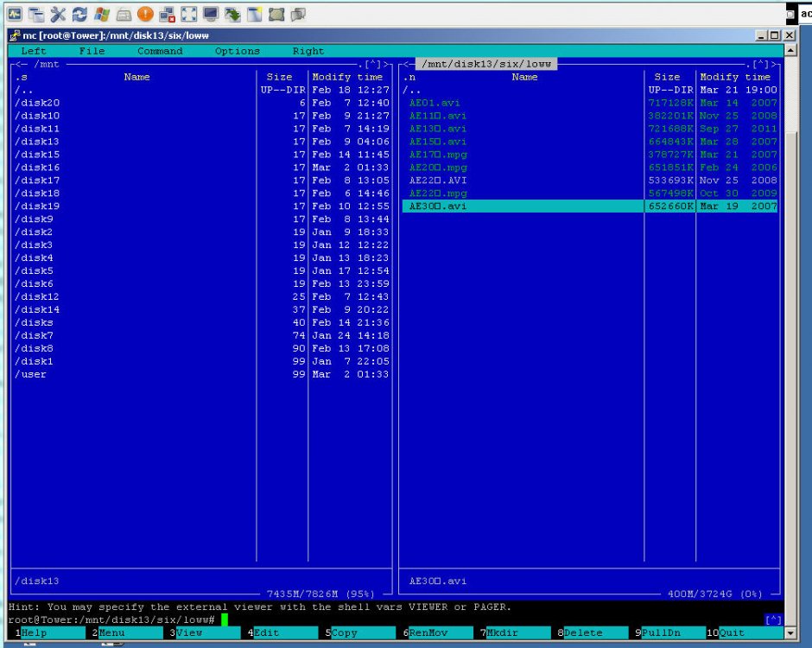Click the cascaded windows toolbar icon

[x=36, y=15]
